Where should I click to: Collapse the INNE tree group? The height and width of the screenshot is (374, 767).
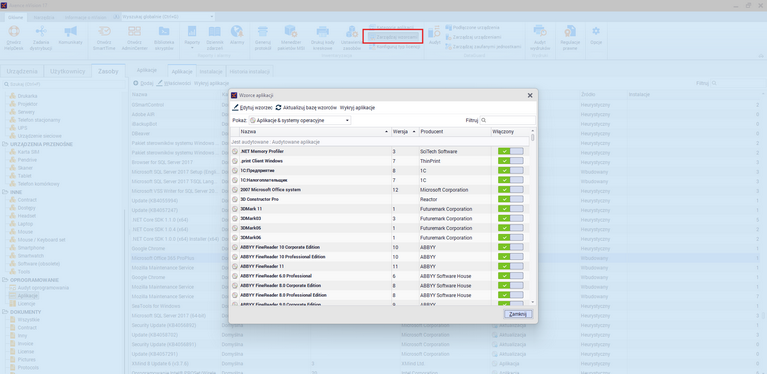tap(4, 192)
